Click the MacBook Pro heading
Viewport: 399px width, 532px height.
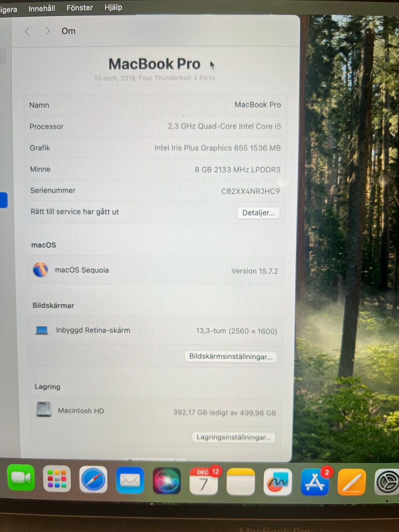pyautogui.click(x=155, y=64)
